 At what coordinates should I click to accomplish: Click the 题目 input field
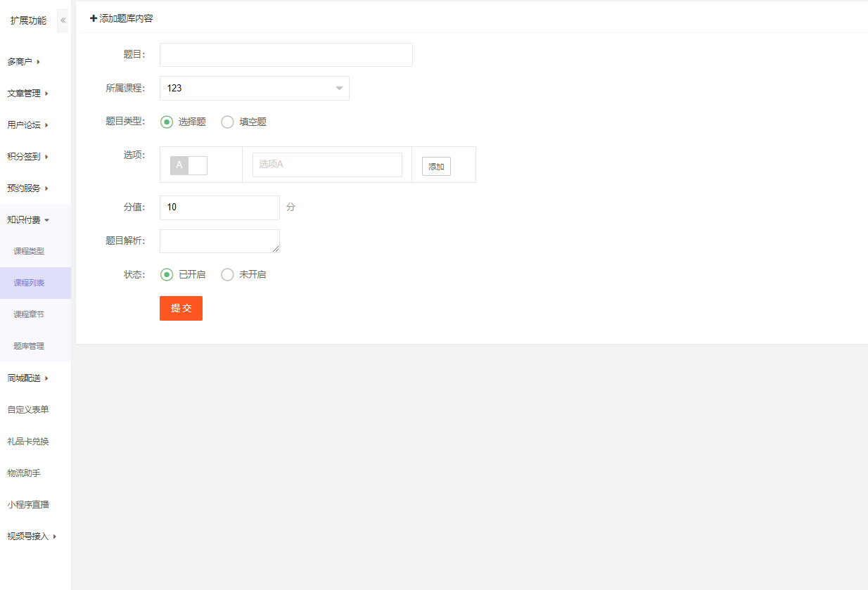coord(286,55)
